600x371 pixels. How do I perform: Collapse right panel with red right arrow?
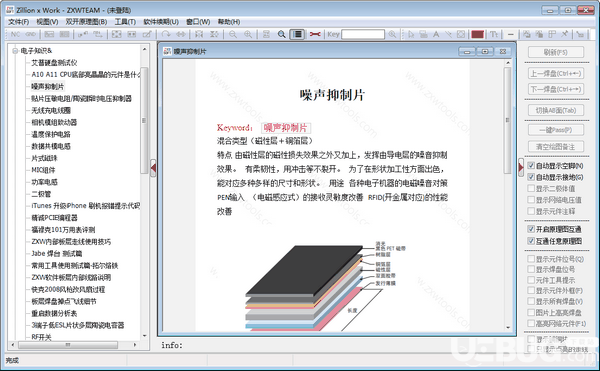521,167
